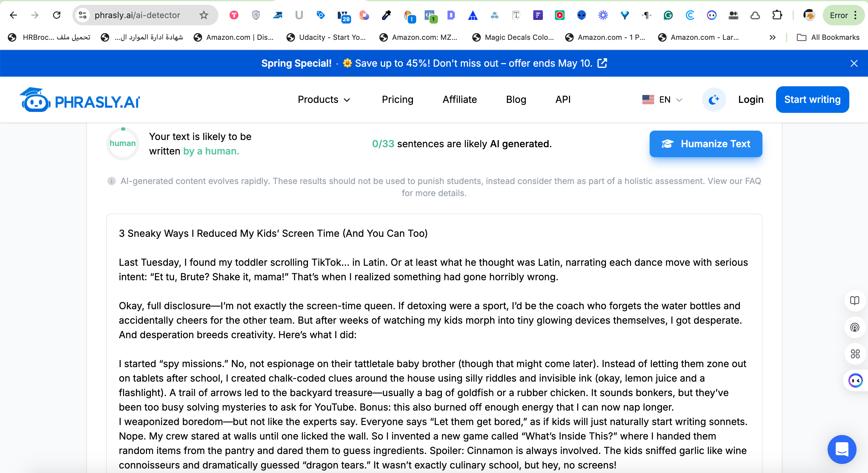Open the TOC extension icon
The image size is (868, 473).
click(733, 15)
